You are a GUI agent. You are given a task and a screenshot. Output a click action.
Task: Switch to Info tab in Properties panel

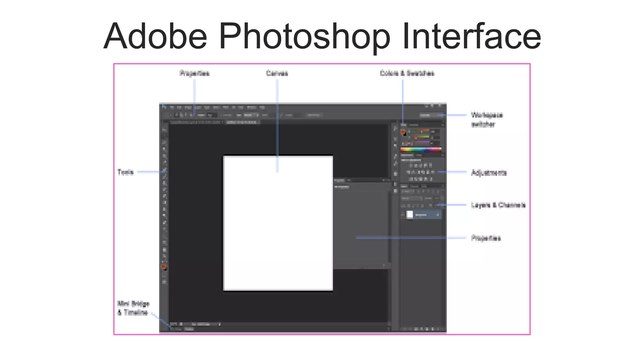point(349,180)
